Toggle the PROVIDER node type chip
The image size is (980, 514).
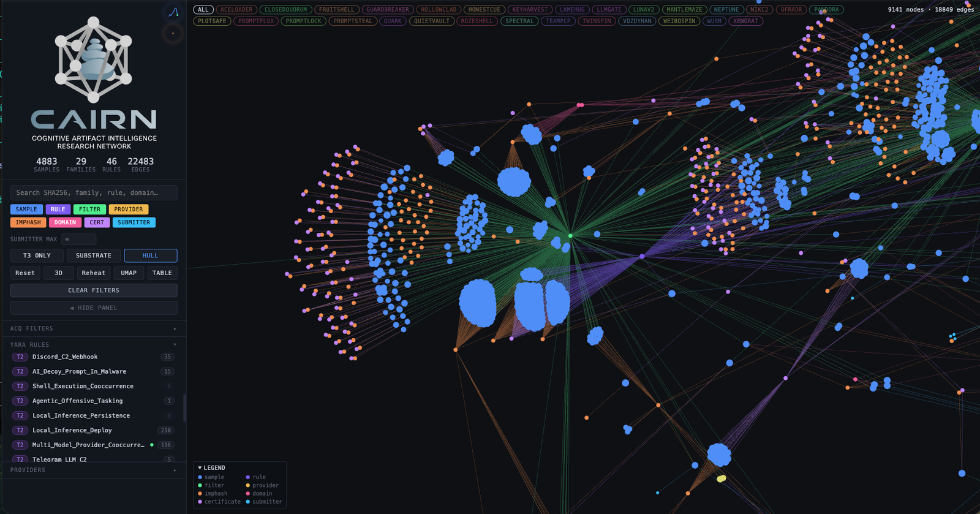[129, 210]
